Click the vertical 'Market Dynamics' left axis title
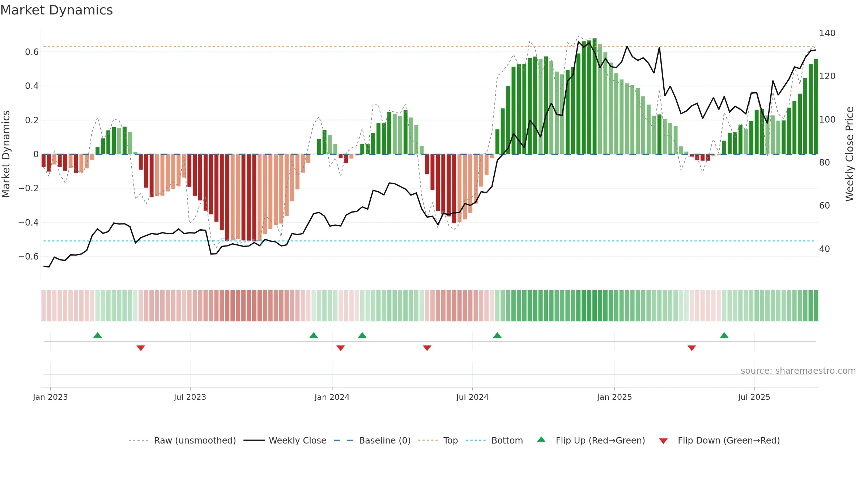Image resolution: width=868 pixels, height=488 pixels. pyautogui.click(x=6, y=154)
